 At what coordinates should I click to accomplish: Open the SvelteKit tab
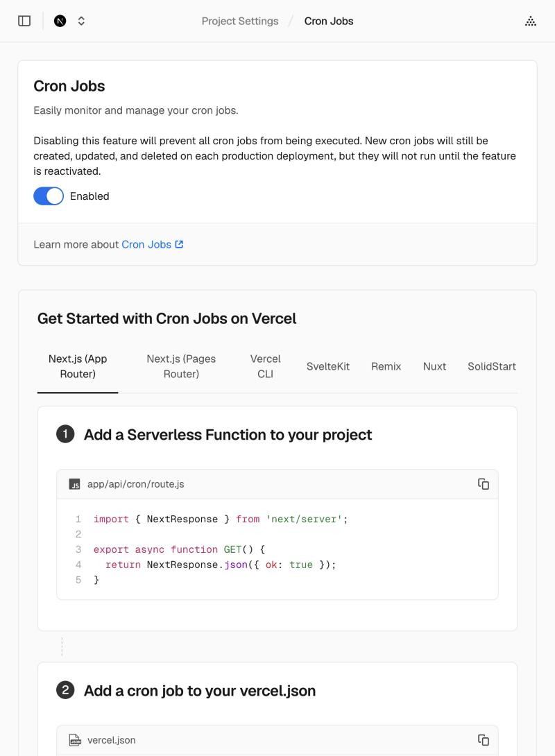click(x=328, y=366)
